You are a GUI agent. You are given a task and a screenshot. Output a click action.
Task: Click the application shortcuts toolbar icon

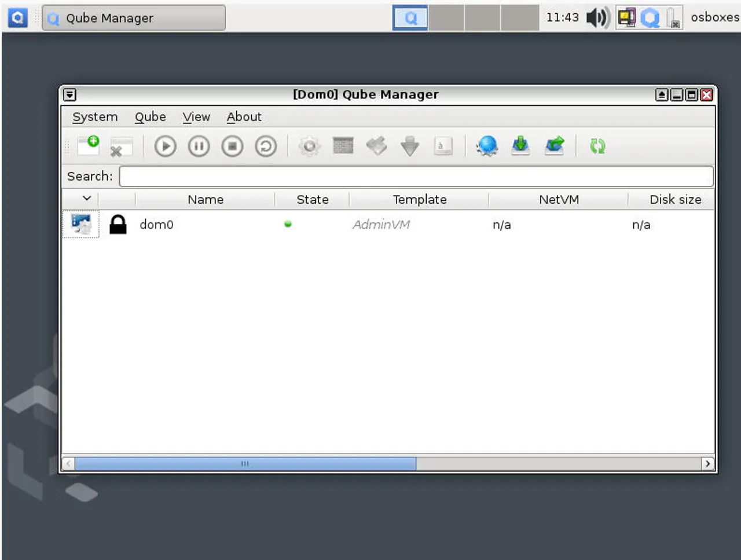[377, 146]
